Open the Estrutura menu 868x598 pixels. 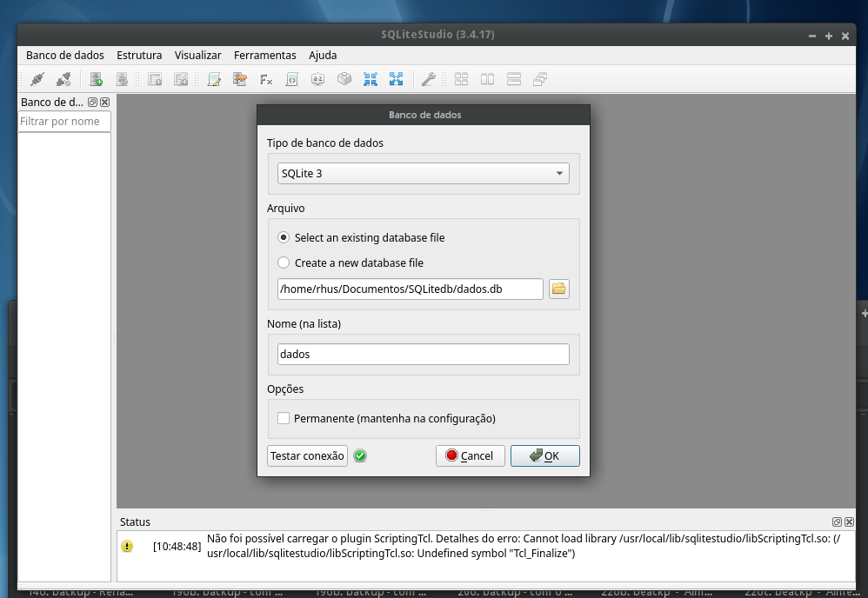pos(139,55)
